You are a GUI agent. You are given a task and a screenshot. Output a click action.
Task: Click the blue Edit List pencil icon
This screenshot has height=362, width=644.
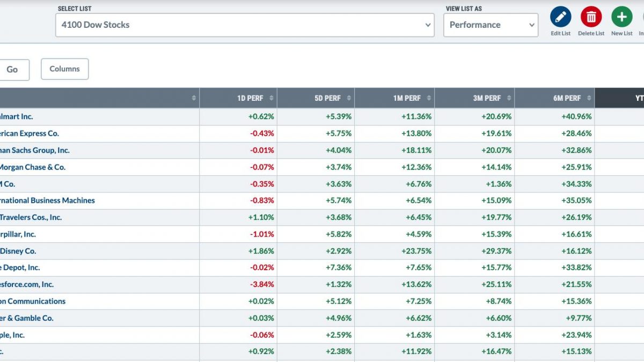[560, 17]
